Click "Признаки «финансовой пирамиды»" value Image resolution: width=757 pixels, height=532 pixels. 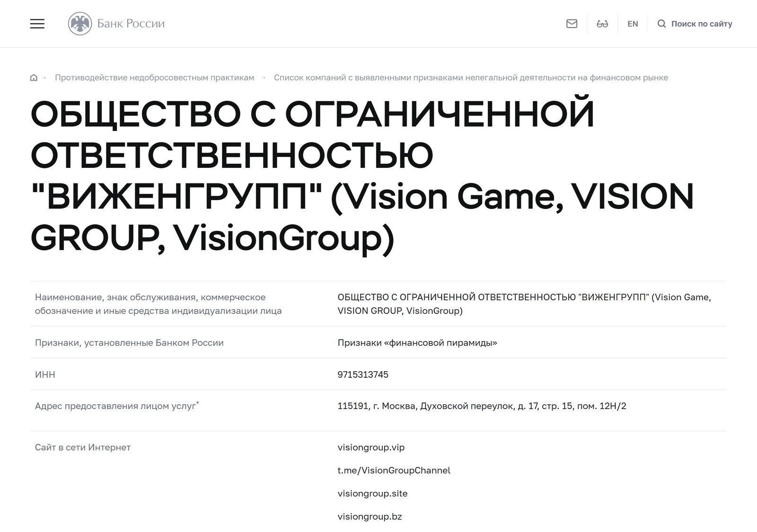pos(417,343)
